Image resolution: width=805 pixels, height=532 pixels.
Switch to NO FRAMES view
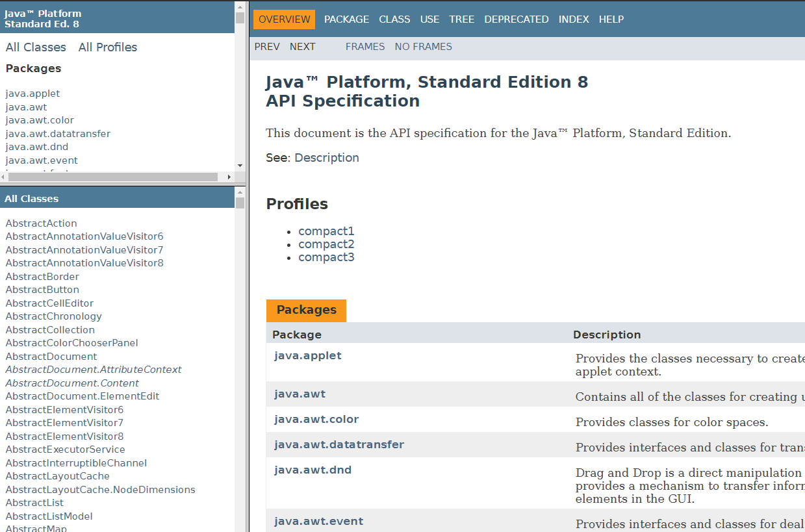424,47
